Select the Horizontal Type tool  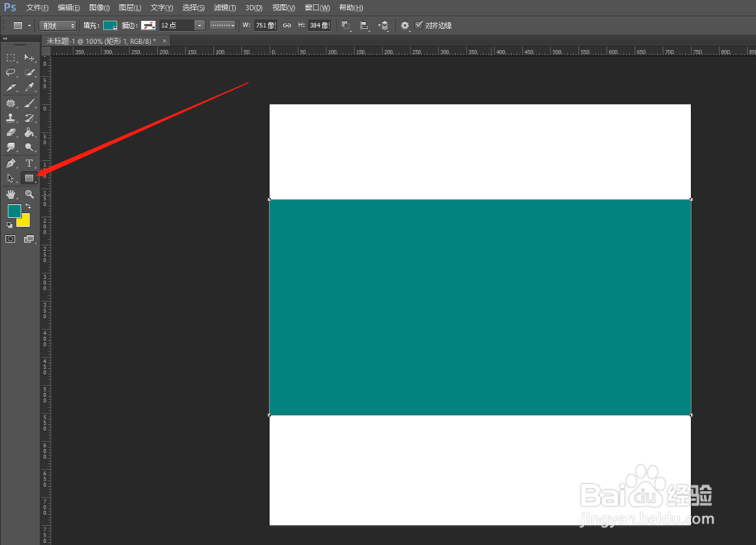[x=29, y=163]
